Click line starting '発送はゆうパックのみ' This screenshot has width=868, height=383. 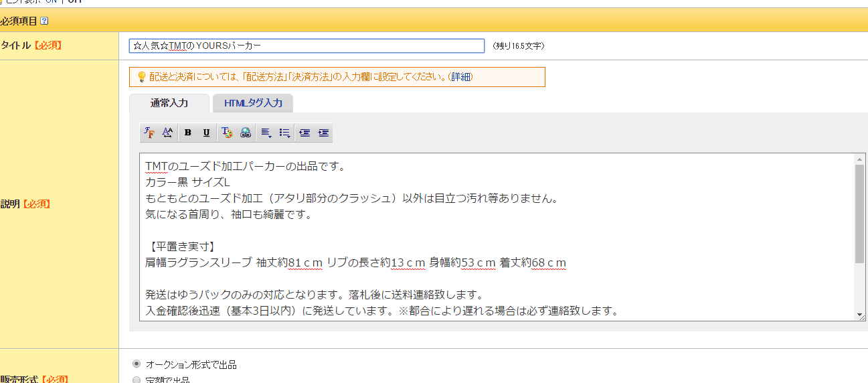coord(314,295)
